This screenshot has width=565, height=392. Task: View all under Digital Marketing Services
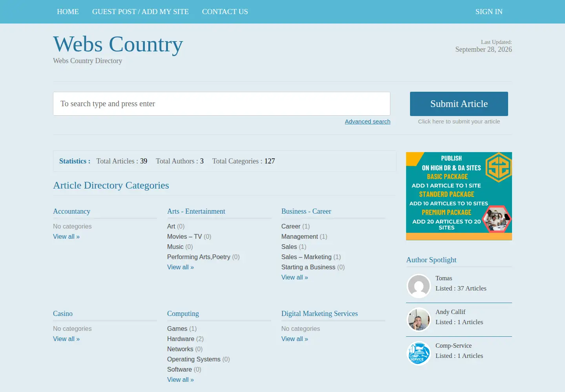[x=295, y=339]
